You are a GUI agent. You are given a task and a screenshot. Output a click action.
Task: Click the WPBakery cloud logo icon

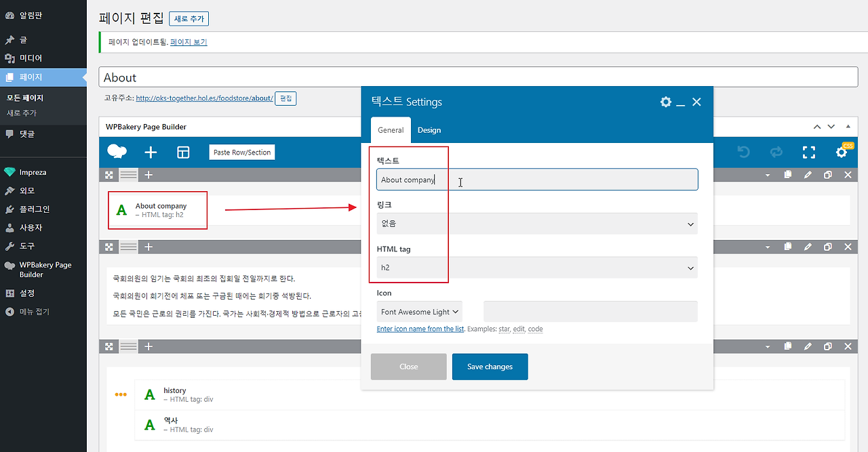tap(117, 152)
